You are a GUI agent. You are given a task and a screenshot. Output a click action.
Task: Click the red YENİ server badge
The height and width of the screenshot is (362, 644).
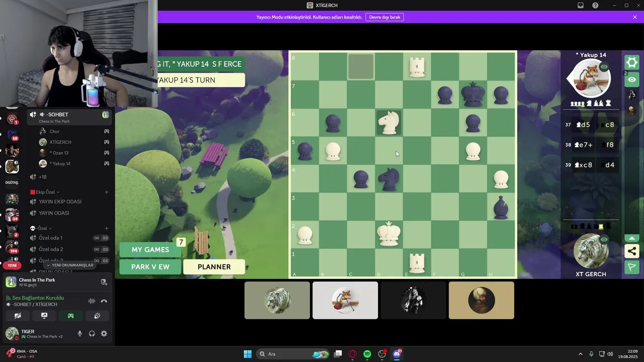click(x=12, y=265)
